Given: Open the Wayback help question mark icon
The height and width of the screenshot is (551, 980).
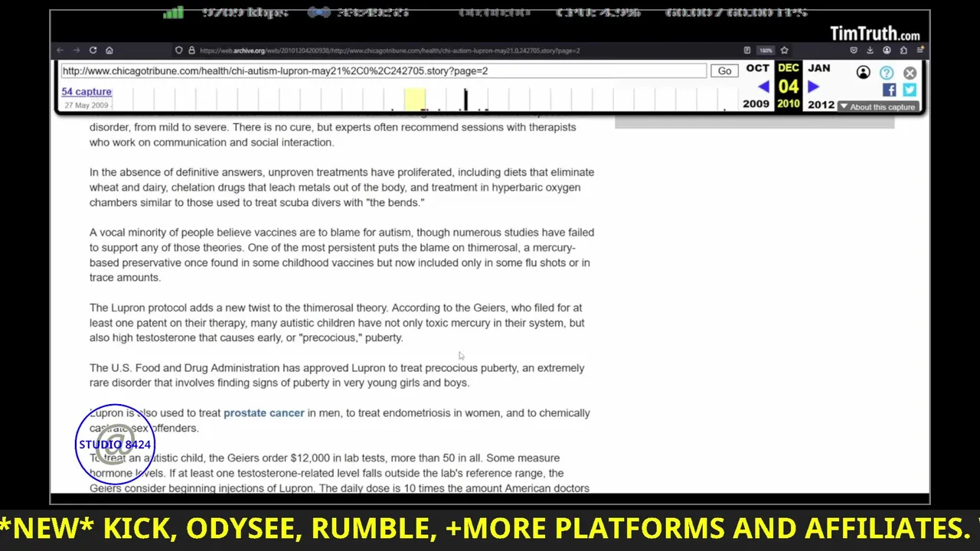Looking at the screenshot, I should [x=887, y=73].
